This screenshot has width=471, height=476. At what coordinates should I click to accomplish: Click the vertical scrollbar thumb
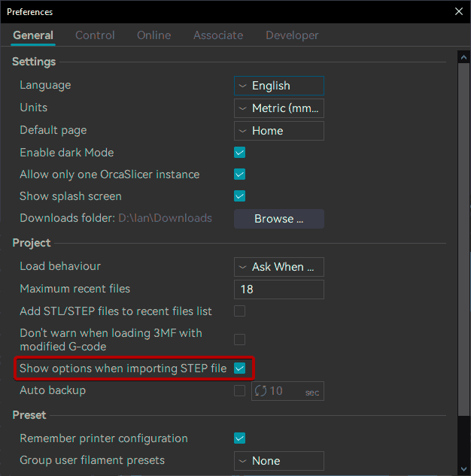tap(463, 240)
